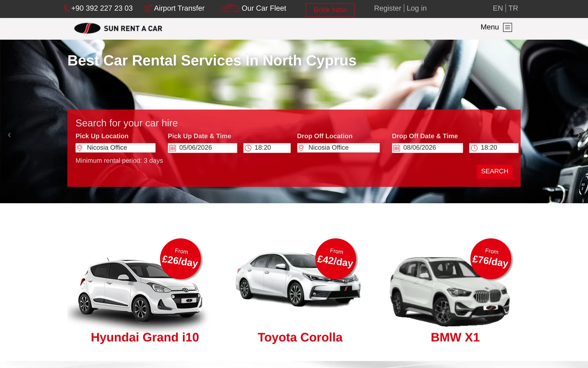The image size is (588, 368).
Task: Click the 'Drop Off Location' label
Action: (x=325, y=136)
